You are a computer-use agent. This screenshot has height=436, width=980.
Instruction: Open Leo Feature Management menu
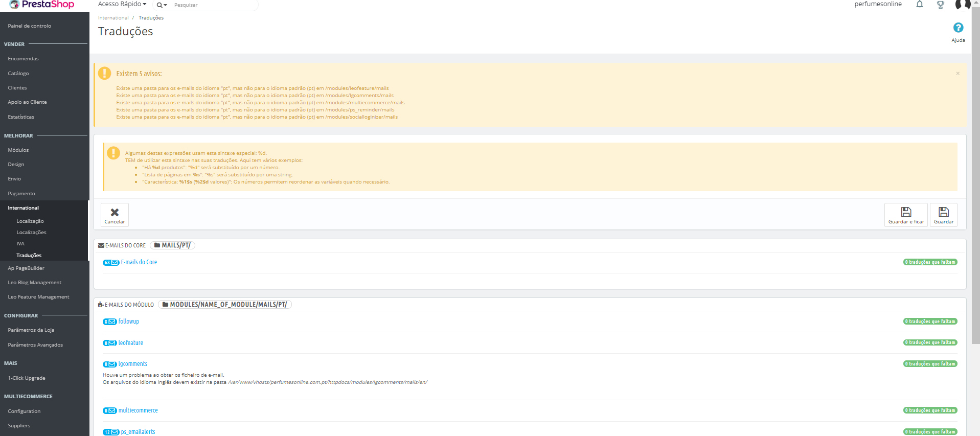tap(39, 297)
